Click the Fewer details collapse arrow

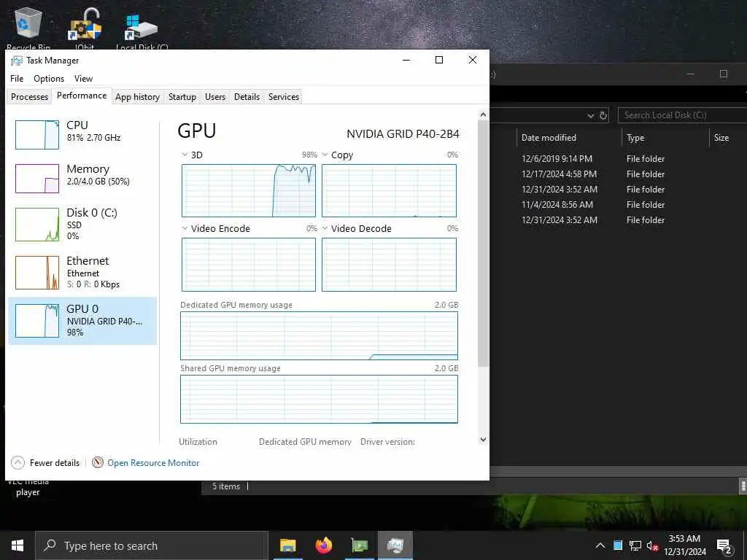(18, 463)
